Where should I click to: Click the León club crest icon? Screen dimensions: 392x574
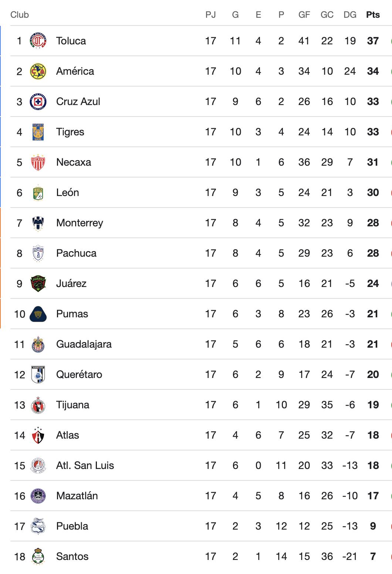tap(38, 193)
